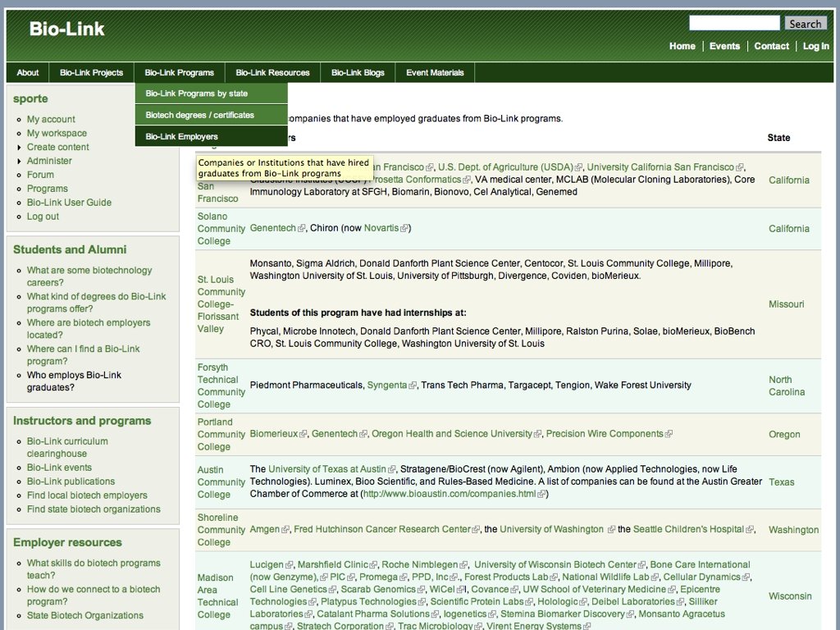
Task: Open State Biotech Organizations link
Action: [85, 615]
